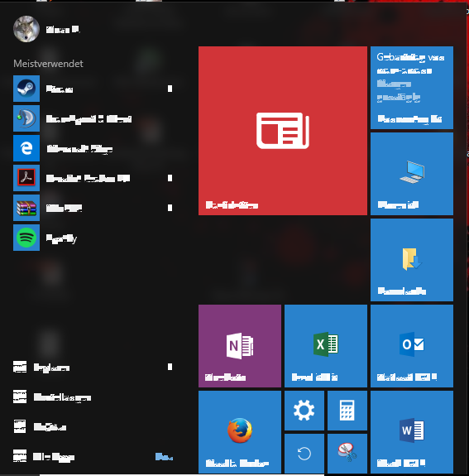Launch the Excel tile
This screenshot has width=469, height=476.
pyautogui.click(x=326, y=346)
